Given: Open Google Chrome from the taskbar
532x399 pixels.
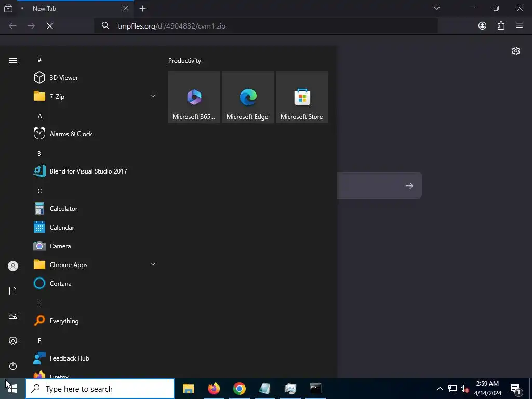Looking at the screenshot, I should tap(239, 389).
